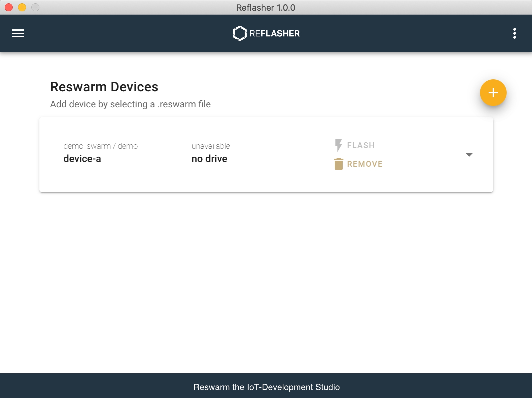The height and width of the screenshot is (398, 532).
Task: Click the 'Add device by selecting' subtitle
Action: click(x=130, y=104)
